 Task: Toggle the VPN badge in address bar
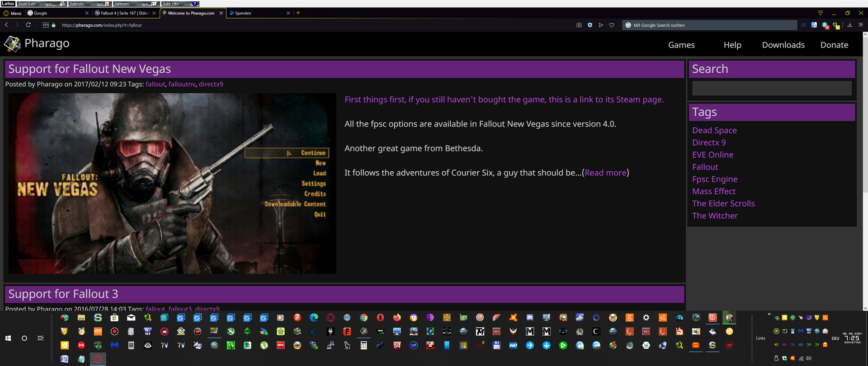point(46,25)
